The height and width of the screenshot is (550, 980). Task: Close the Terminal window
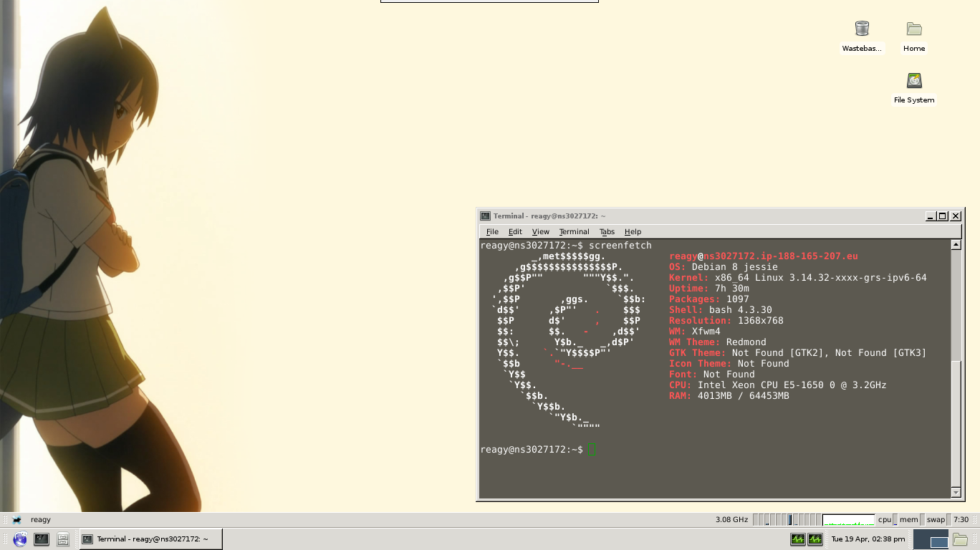(x=956, y=216)
